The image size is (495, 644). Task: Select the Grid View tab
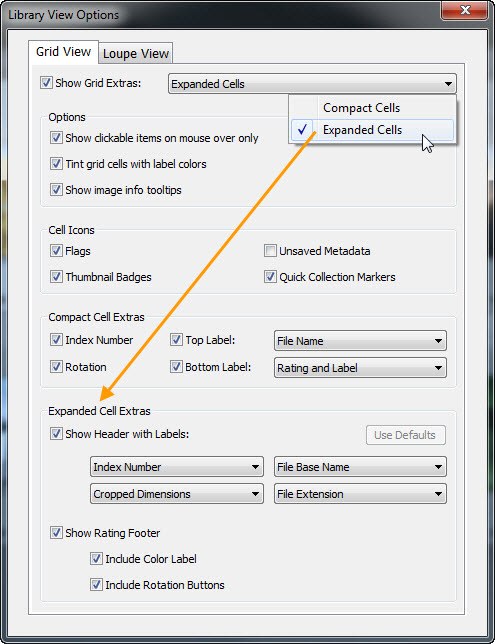click(63, 52)
